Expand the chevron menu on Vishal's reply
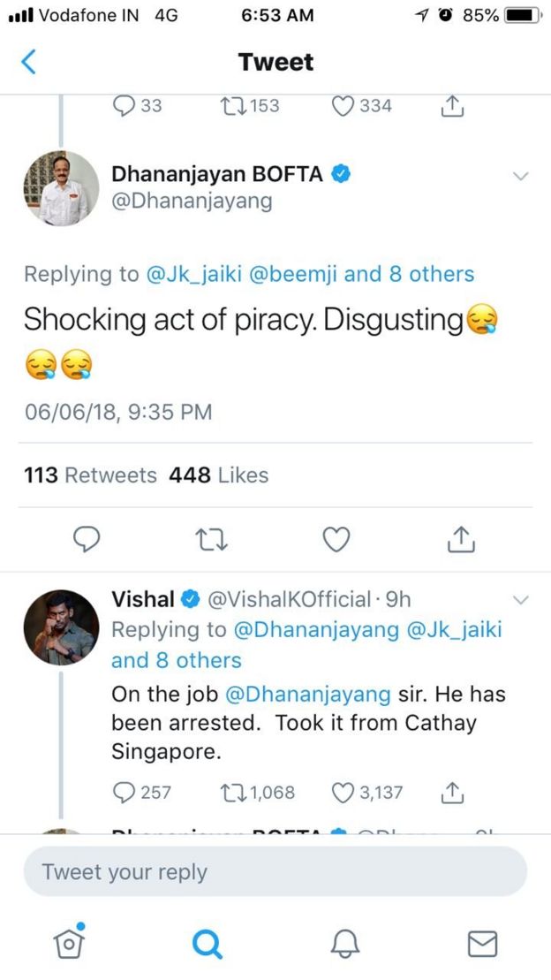 click(x=521, y=598)
